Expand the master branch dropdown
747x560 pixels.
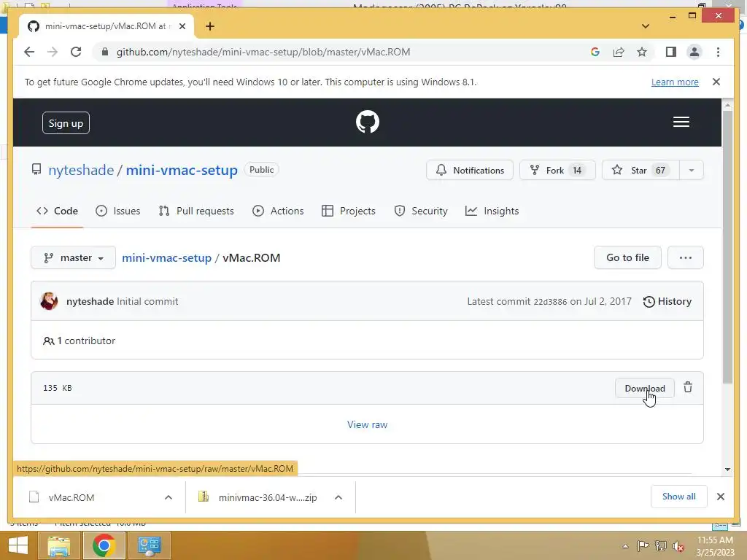pos(74,257)
